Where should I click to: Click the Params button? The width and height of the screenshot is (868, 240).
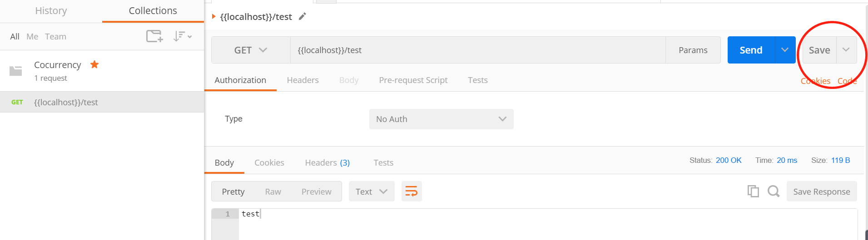pyautogui.click(x=693, y=50)
